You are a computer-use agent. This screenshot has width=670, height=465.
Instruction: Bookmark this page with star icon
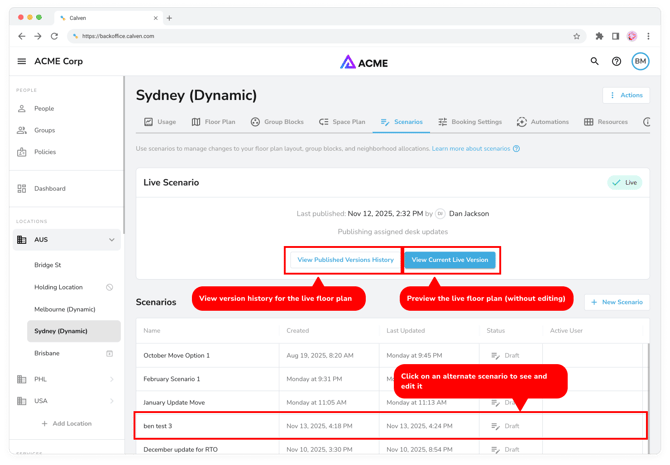577,36
